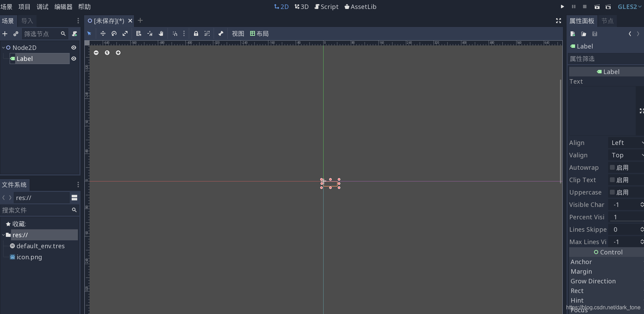Pause the running scene

tap(574, 7)
